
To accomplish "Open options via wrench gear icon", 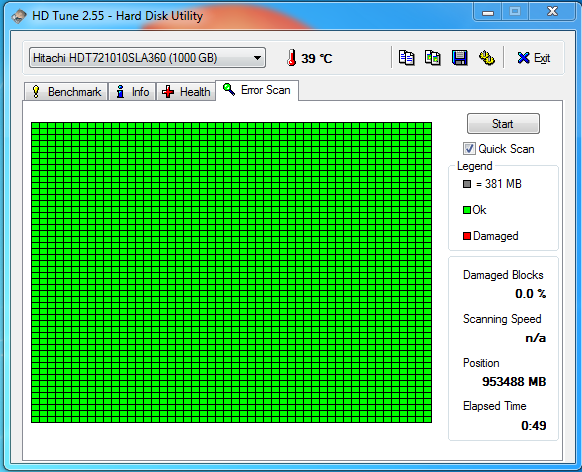I will coord(486,58).
